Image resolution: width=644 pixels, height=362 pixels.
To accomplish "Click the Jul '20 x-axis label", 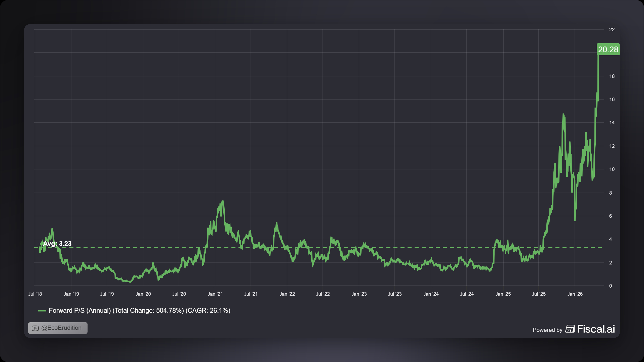I will [x=179, y=294].
